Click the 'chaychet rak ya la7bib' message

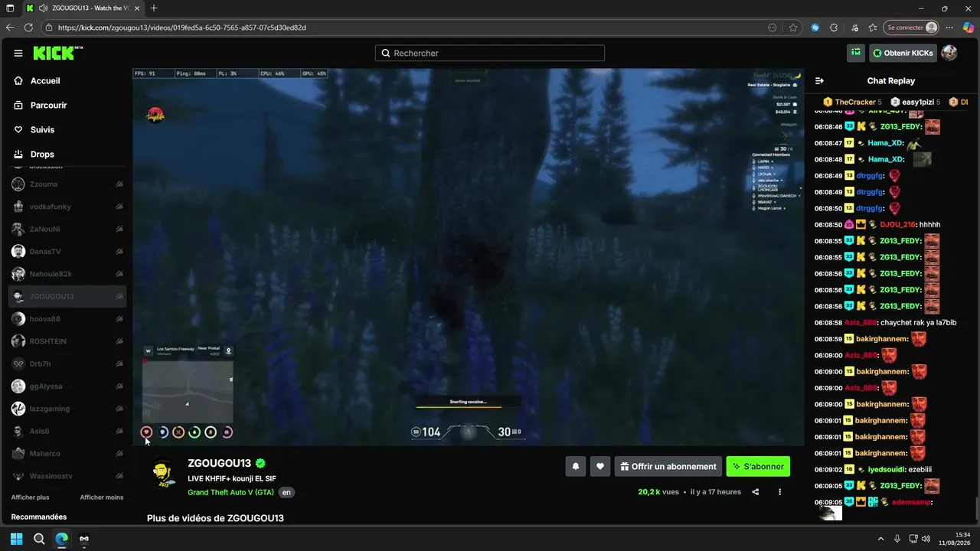coord(918,323)
